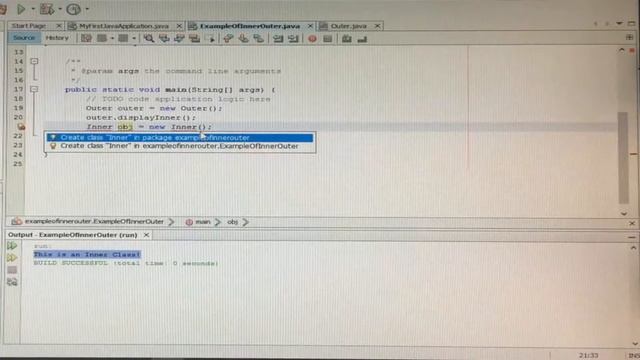Viewport: 640px width, 360px height.
Task: Collapse the Javadoc comment fold at line 14
Action: click(34, 61)
